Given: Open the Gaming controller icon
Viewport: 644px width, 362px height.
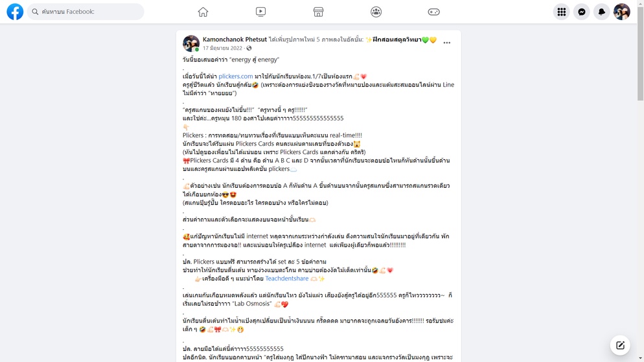Looking at the screenshot, I should tap(433, 12).
